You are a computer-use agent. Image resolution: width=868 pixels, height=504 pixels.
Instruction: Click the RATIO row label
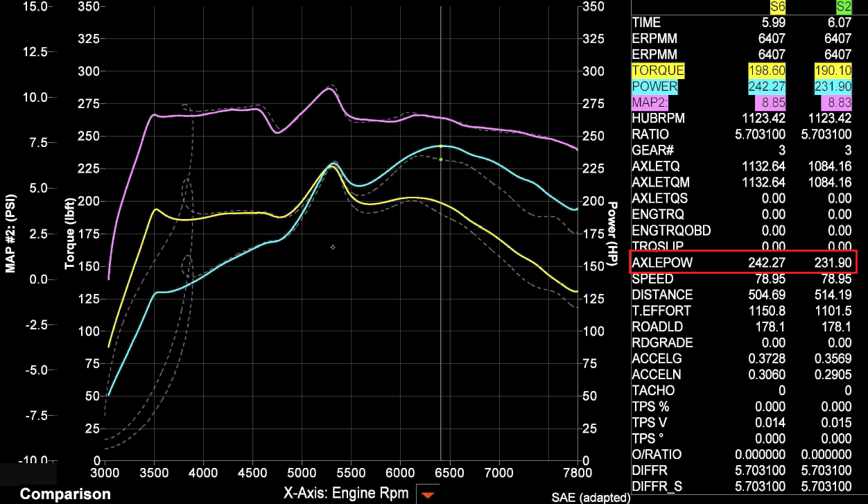point(650,134)
